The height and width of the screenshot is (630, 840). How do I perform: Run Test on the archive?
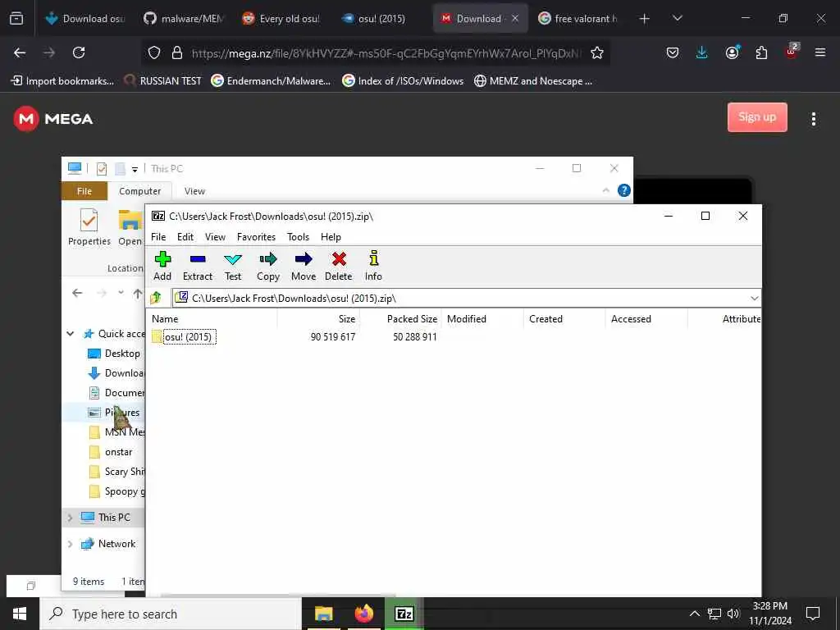(232, 266)
